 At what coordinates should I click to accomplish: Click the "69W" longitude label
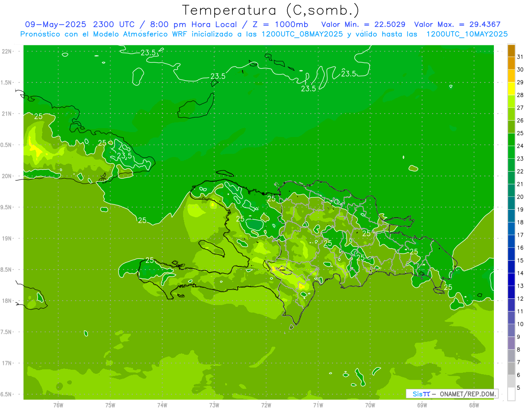point(422,405)
